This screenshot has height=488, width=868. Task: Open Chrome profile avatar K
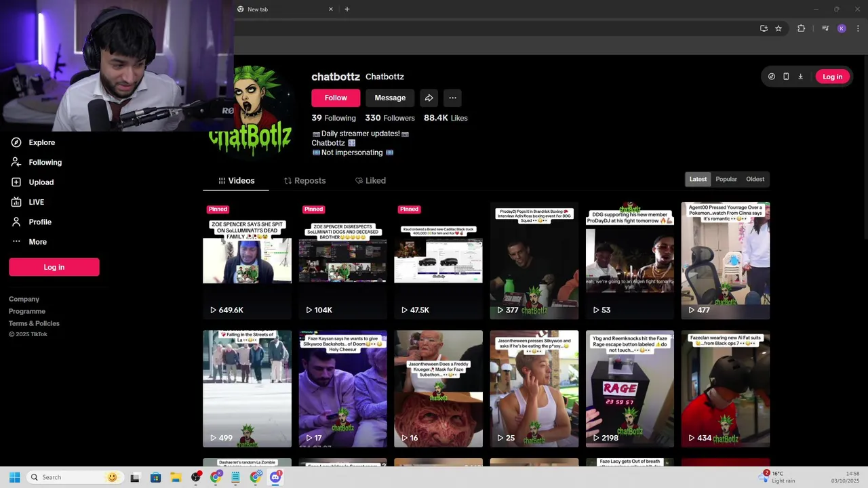(x=842, y=28)
